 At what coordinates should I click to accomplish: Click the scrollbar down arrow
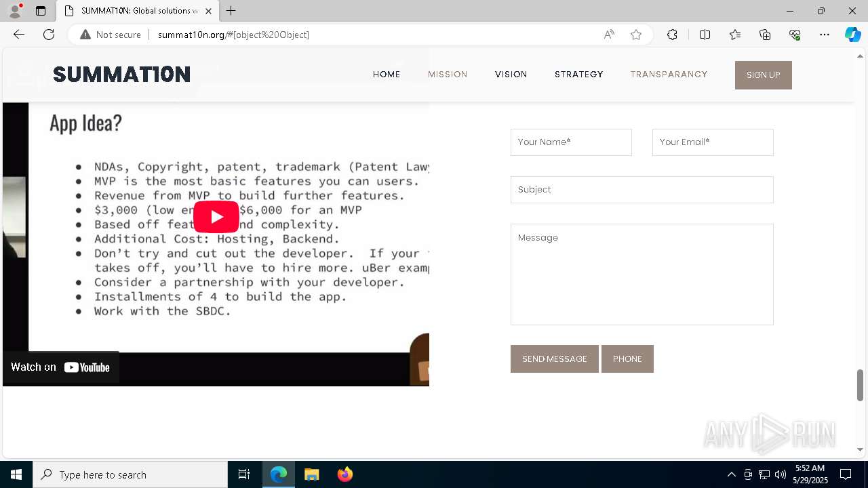(x=861, y=449)
